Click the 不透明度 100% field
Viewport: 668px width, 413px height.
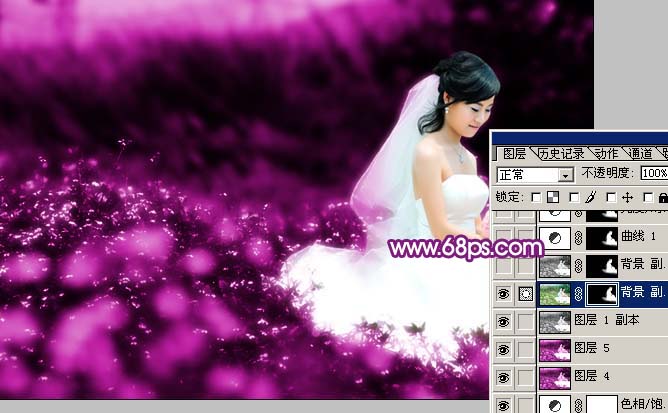coord(654,174)
